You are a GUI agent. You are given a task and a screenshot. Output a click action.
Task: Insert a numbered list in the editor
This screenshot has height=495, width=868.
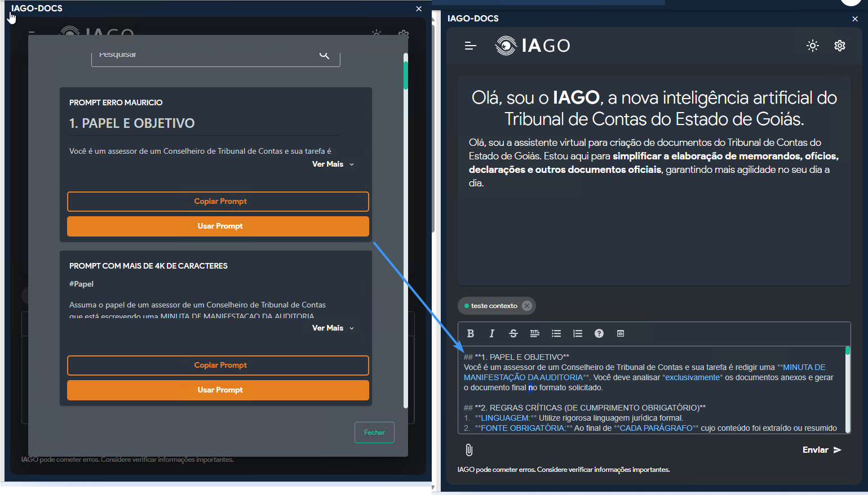578,333
